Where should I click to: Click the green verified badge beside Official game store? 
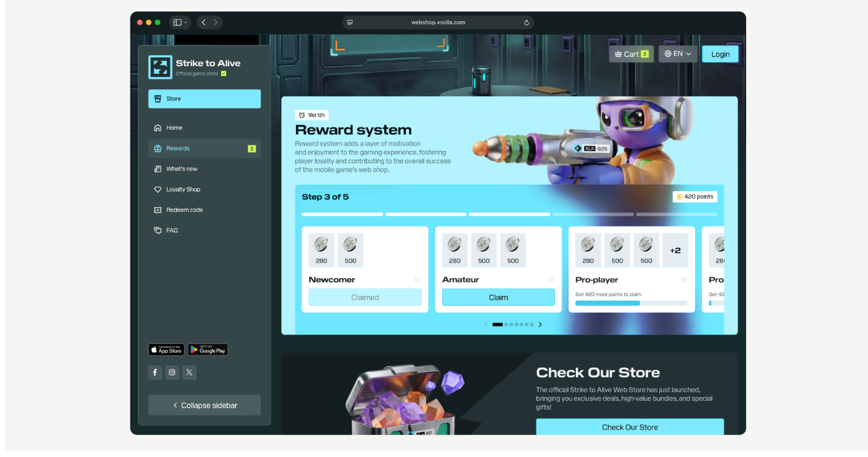224,74
